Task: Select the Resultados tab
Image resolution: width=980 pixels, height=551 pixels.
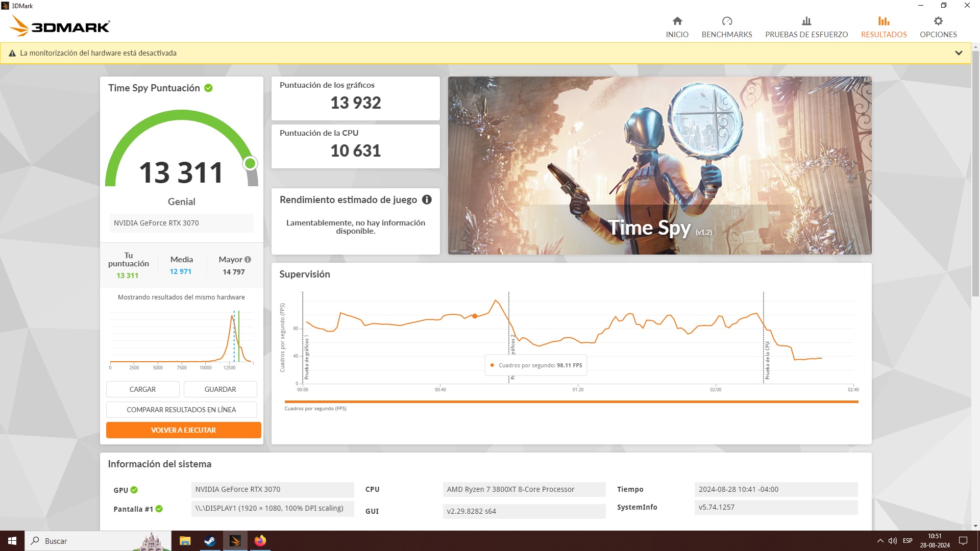Action: (884, 27)
